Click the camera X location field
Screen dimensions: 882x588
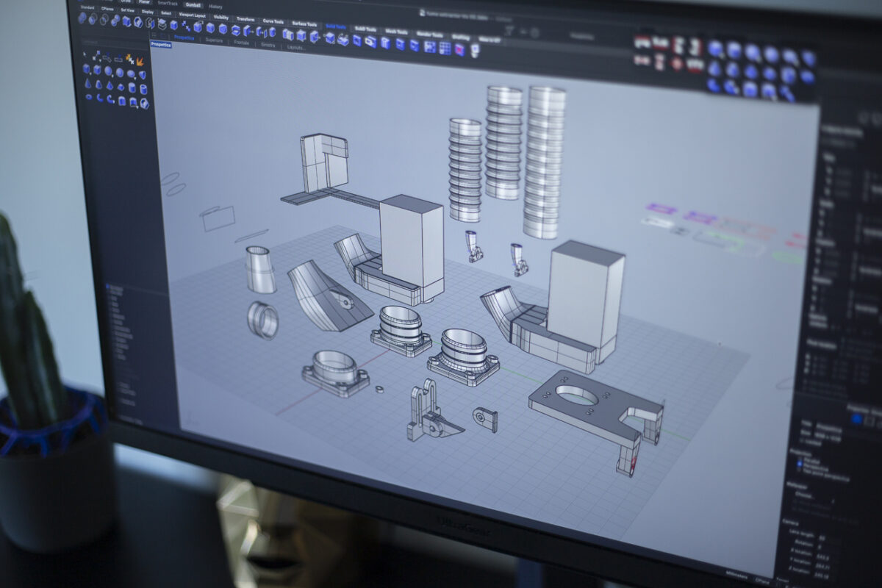tap(825, 557)
